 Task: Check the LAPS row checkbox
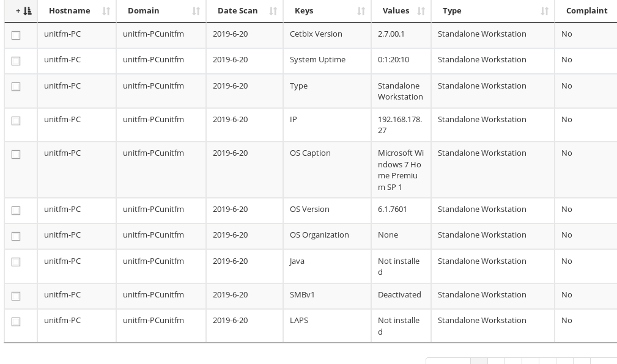point(16,322)
